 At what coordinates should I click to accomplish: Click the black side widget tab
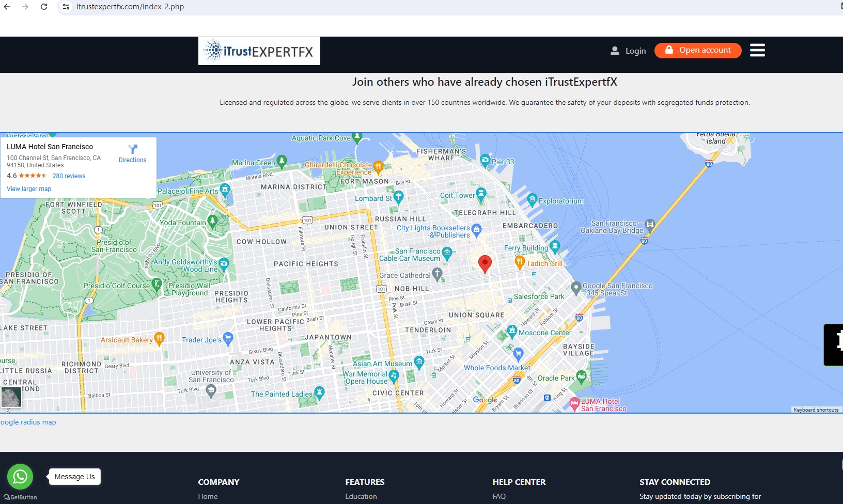pyautogui.click(x=833, y=345)
